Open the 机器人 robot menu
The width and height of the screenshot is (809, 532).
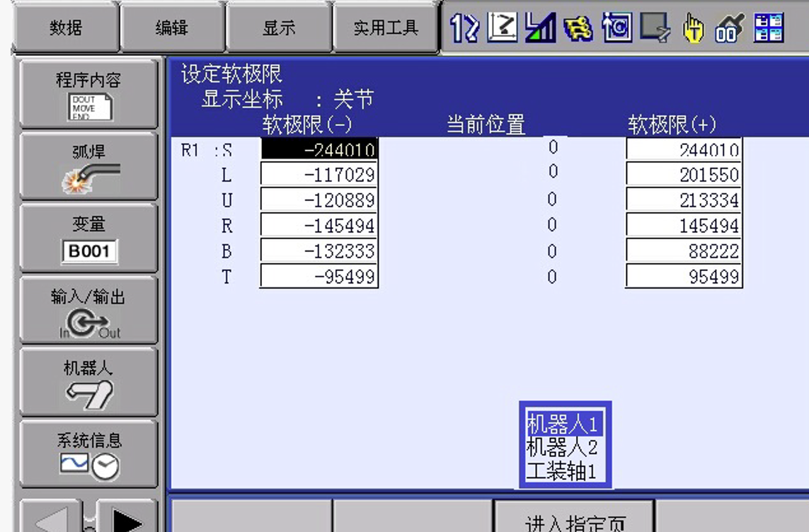pos(88,383)
